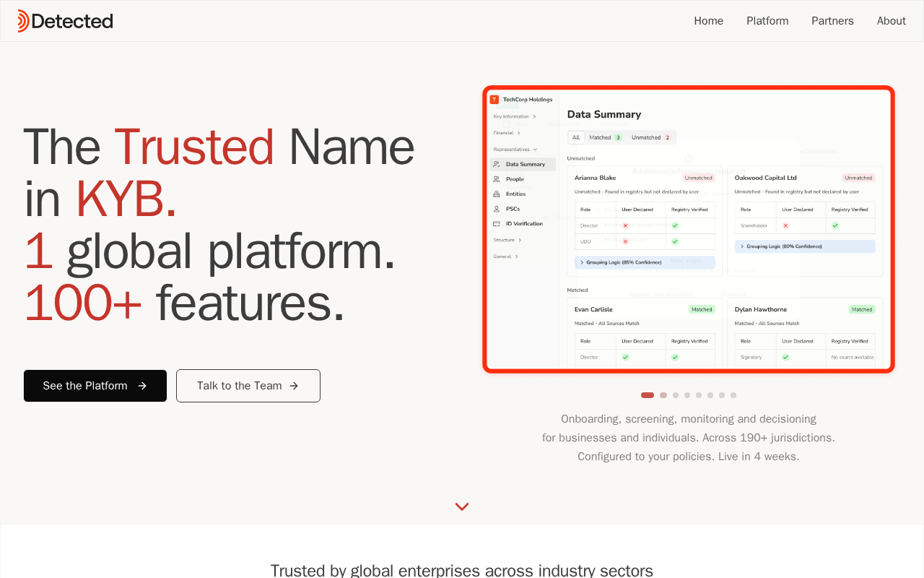
Task: Click the Data Summary sidebar icon
Action: [x=497, y=164]
